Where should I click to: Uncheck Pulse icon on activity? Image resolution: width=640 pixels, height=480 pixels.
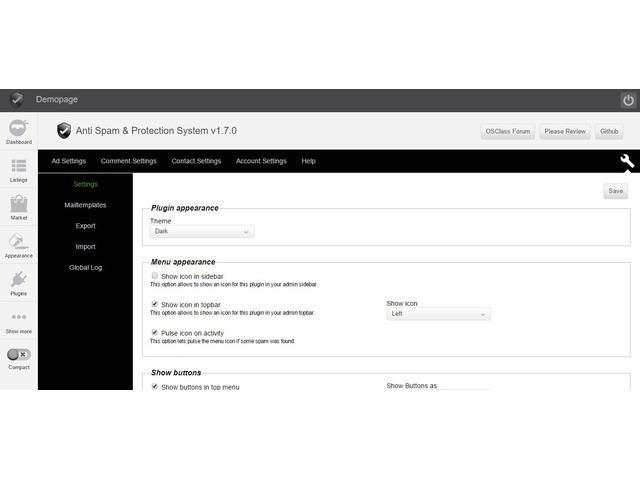point(155,332)
